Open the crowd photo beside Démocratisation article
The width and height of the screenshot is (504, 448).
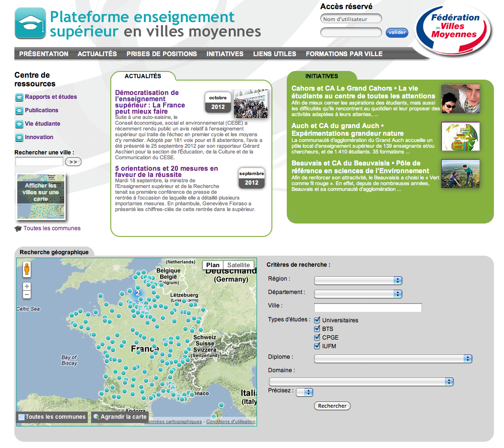[x=251, y=104]
